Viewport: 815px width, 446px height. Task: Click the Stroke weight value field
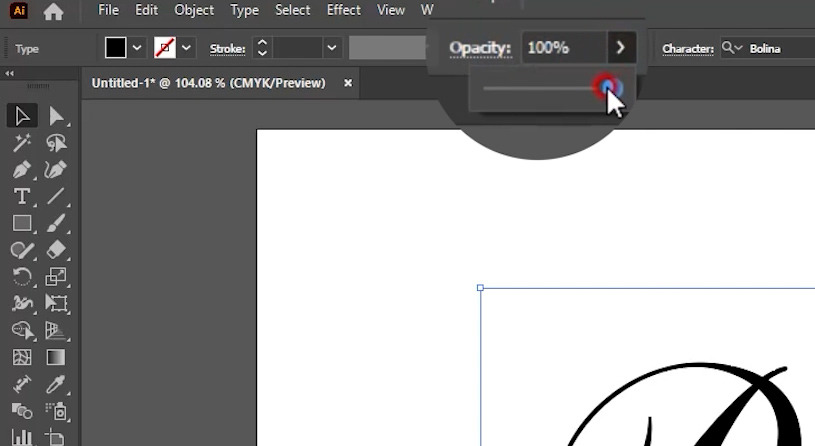297,48
